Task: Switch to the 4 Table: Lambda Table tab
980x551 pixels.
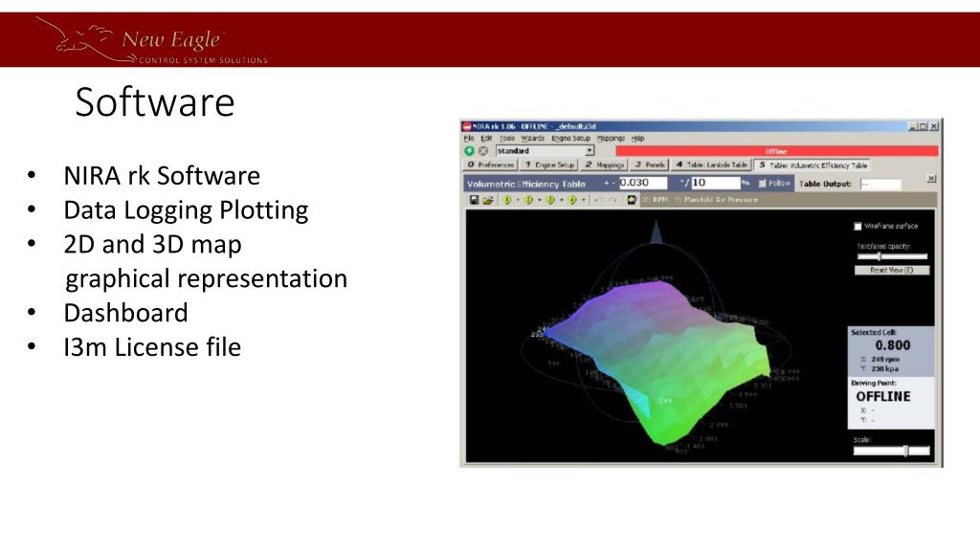Action: click(711, 165)
